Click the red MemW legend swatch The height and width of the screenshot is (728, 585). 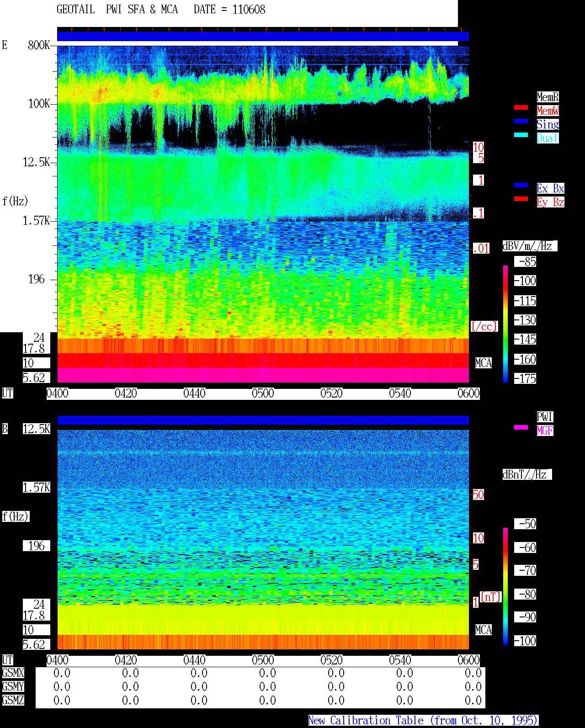point(521,107)
